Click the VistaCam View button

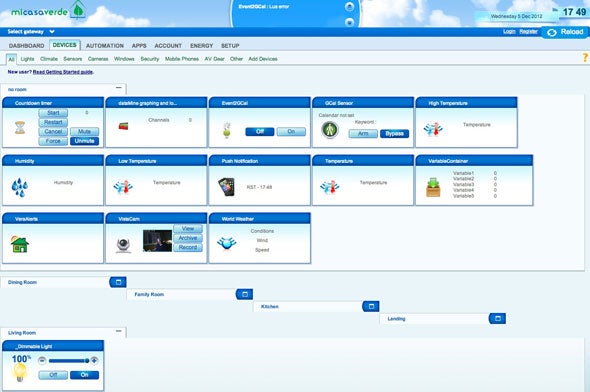pyautogui.click(x=188, y=229)
